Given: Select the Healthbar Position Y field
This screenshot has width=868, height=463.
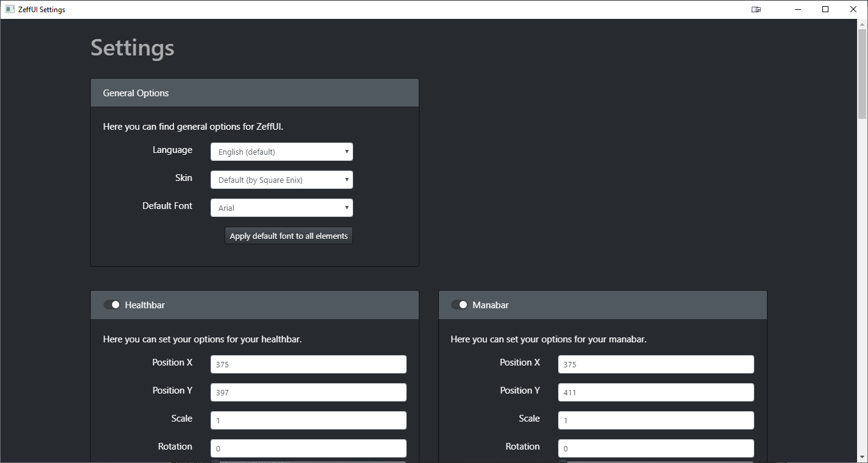Looking at the screenshot, I should [x=308, y=392].
